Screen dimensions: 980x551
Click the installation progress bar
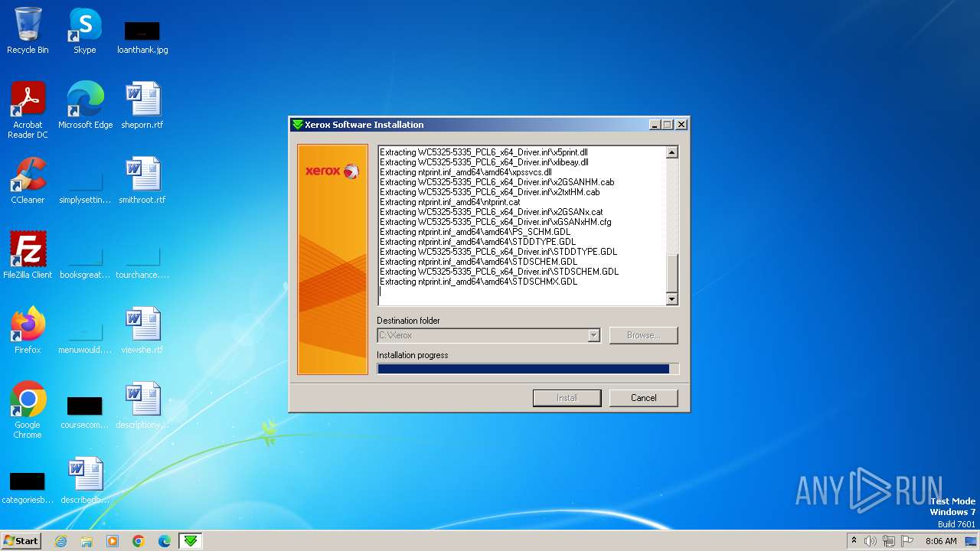pos(528,369)
